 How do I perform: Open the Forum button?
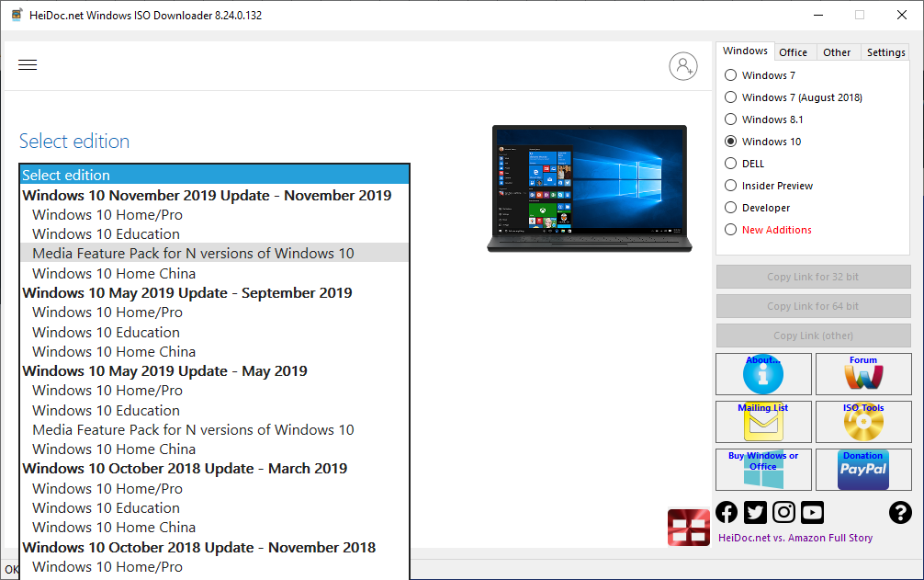pyautogui.click(x=863, y=374)
